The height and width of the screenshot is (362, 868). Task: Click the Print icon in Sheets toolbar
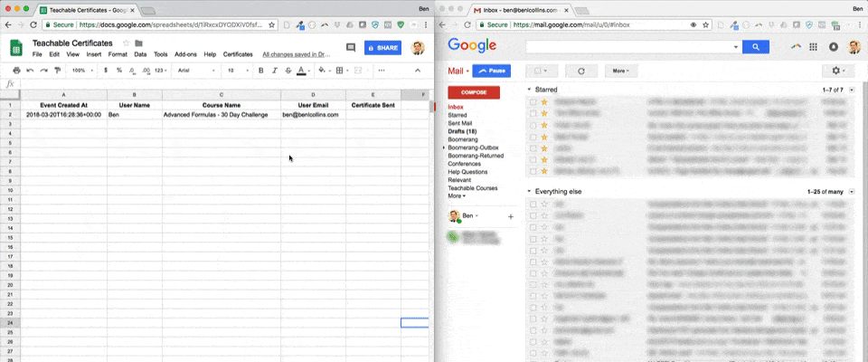pos(16,71)
